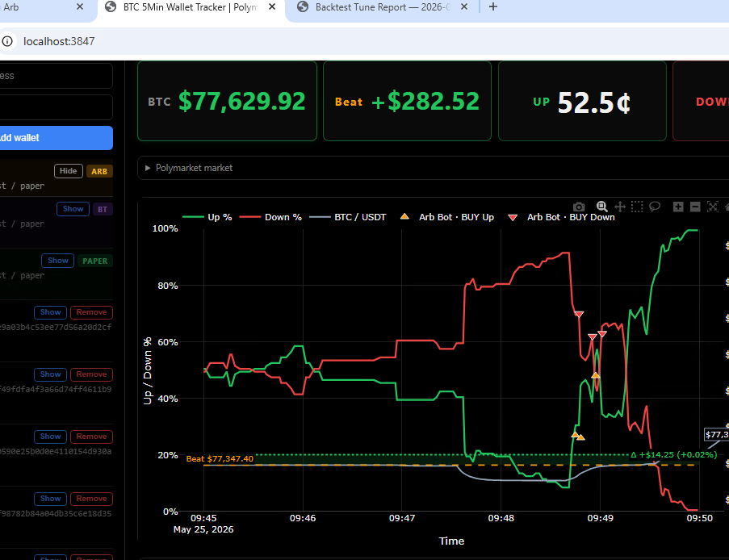Click the BTC $77,629.92 price card
This screenshot has height=560, width=729.
click(227, 101)
